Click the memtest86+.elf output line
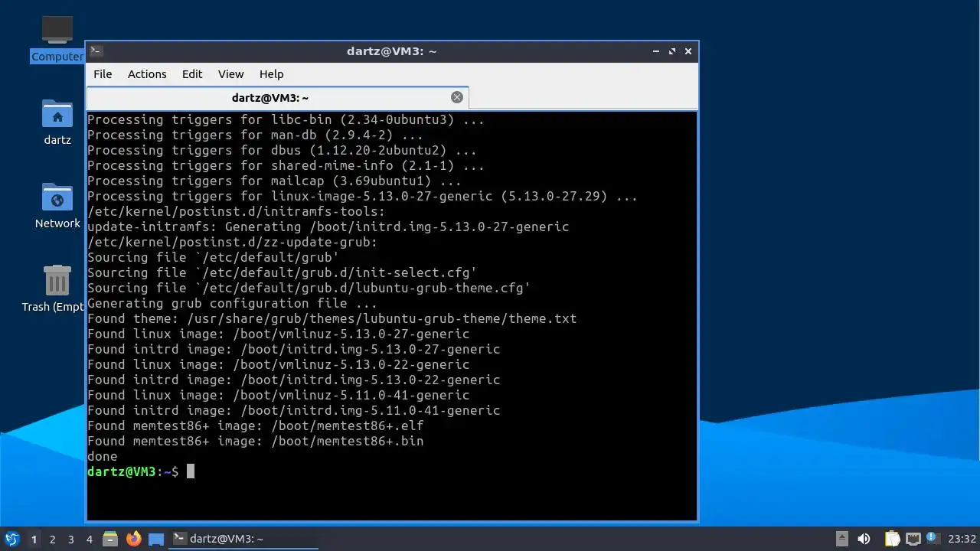 coord(255,425)
